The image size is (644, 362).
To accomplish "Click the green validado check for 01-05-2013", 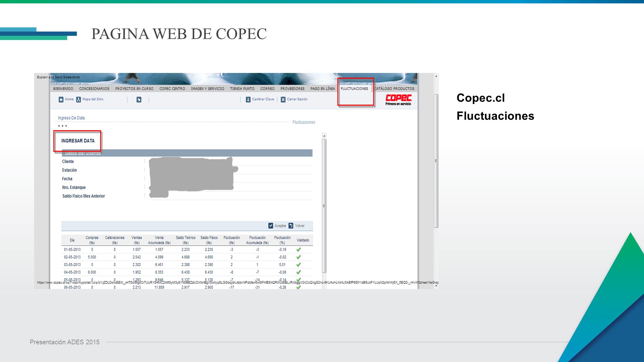I will coord(298,250).
